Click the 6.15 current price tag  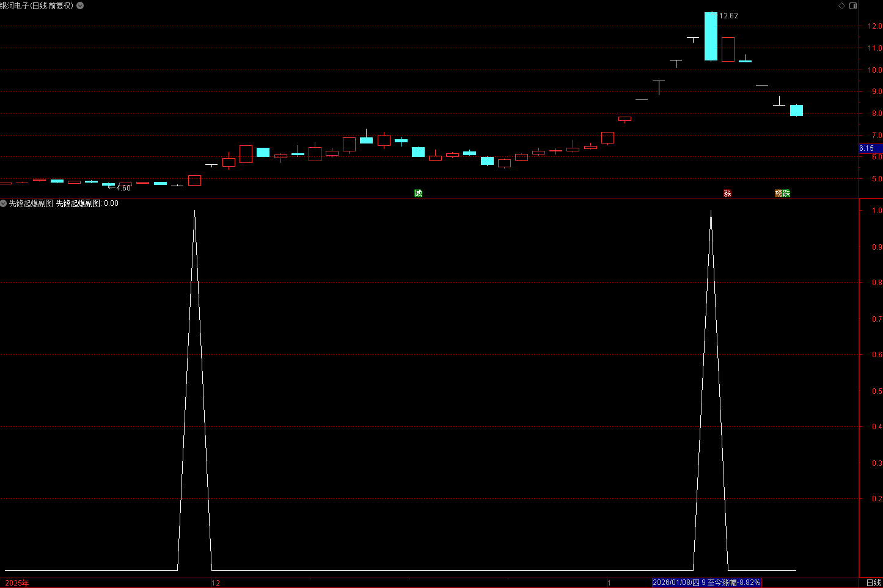(x=870, y=148)
